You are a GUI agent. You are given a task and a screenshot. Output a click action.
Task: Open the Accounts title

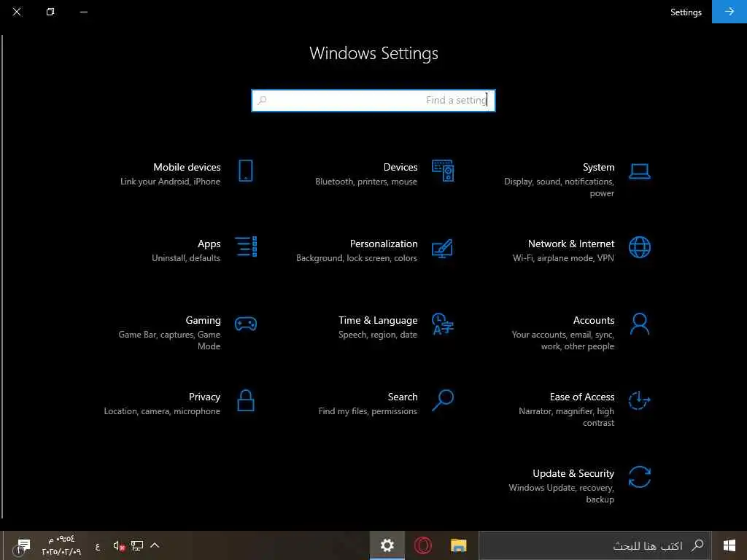coord(594,321)
